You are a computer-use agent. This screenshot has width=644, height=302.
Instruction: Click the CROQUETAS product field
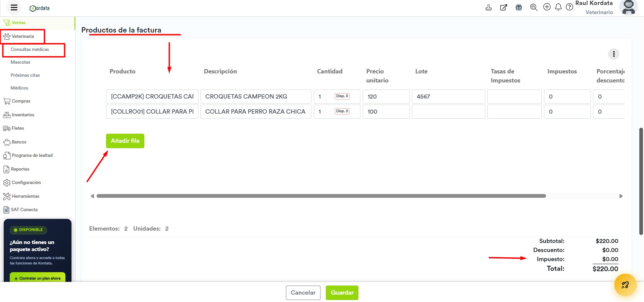pyautogui.click(x=152, y=97)
